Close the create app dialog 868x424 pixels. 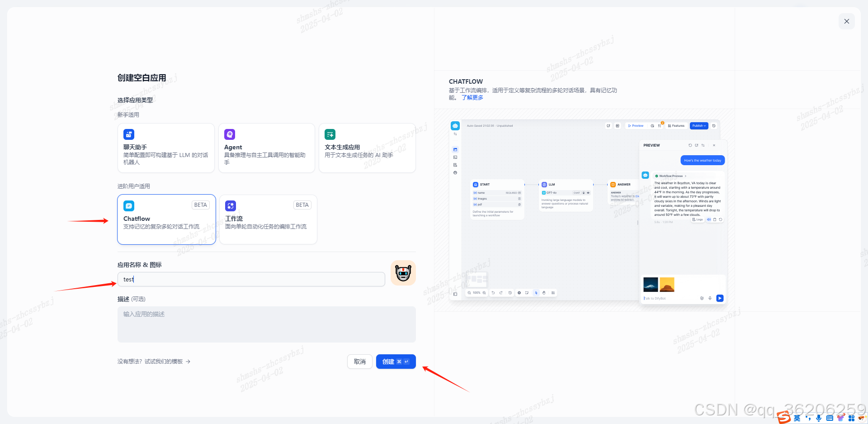(x=847, y=21)
